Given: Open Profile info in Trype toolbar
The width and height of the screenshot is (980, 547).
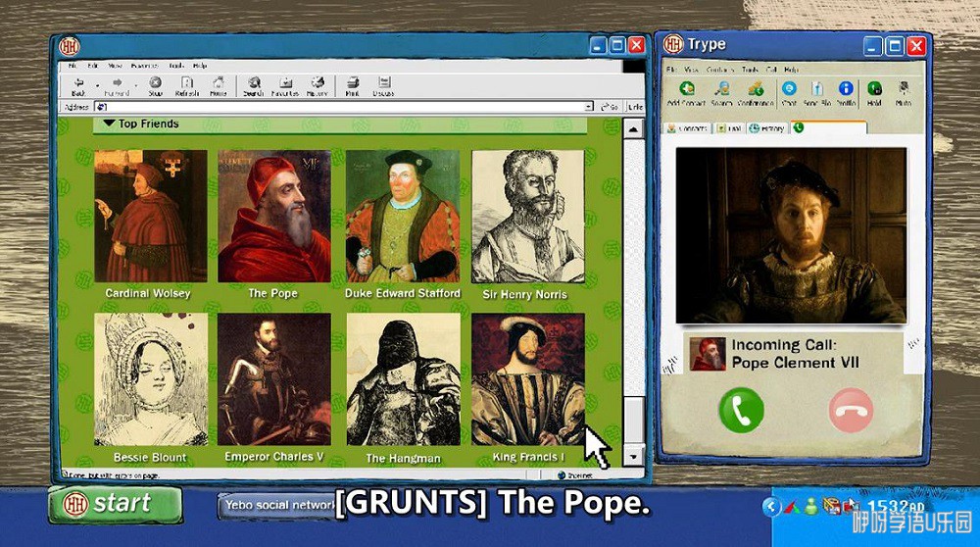Looking at the screenshot, I should [846, 93].
